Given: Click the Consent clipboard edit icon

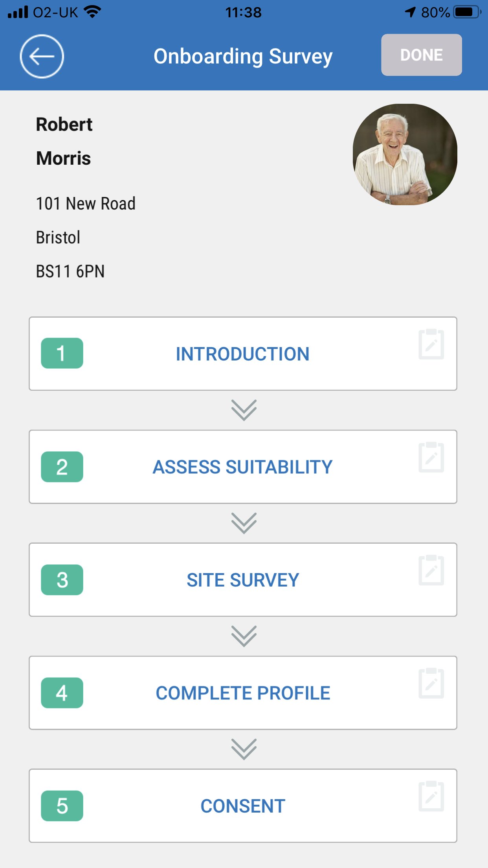Looking at the screenshot, I should click(x=431, y=796).
